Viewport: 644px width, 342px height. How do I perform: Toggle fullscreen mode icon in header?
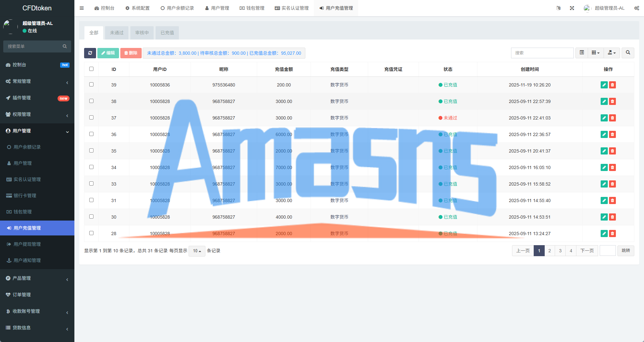coord(572,8)
